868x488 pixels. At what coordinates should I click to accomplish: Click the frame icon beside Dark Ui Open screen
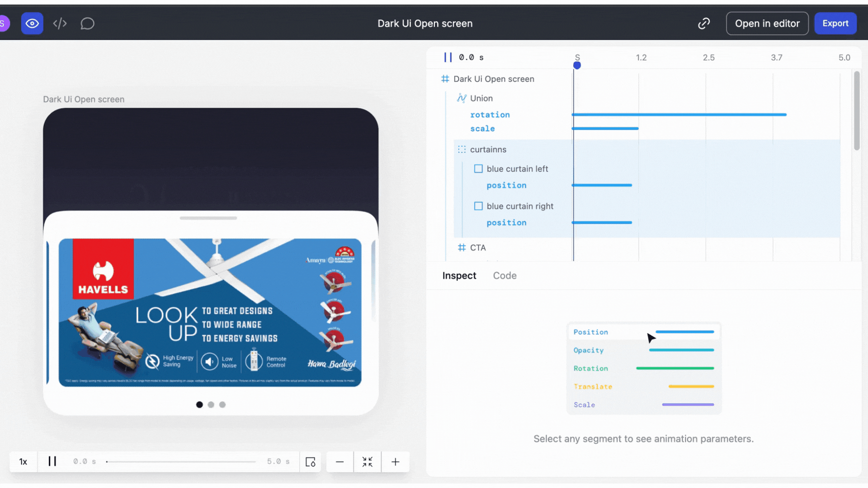[445, 79]
